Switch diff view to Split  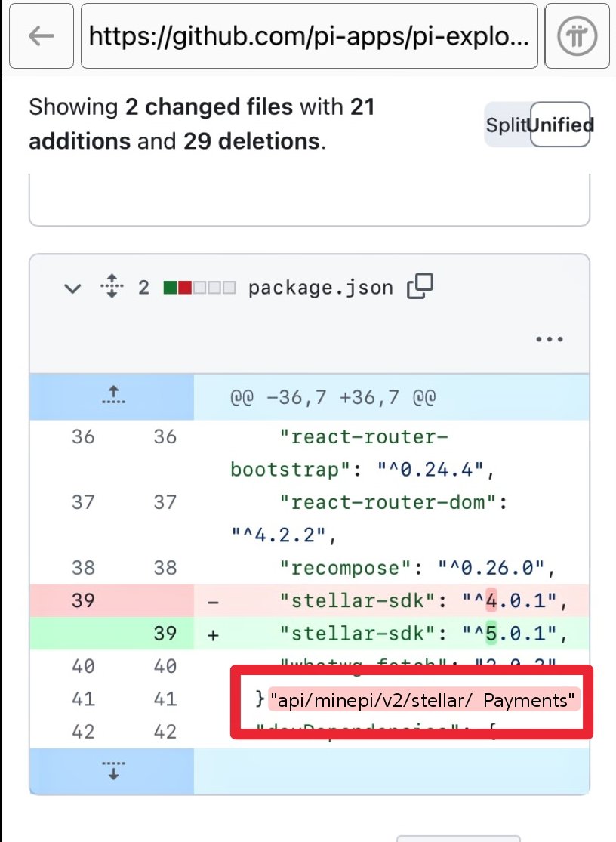(506, 125)
